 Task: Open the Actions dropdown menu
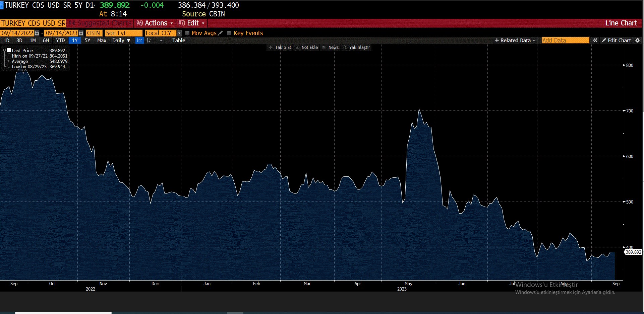pyautogui.click(x=155, y=23)
